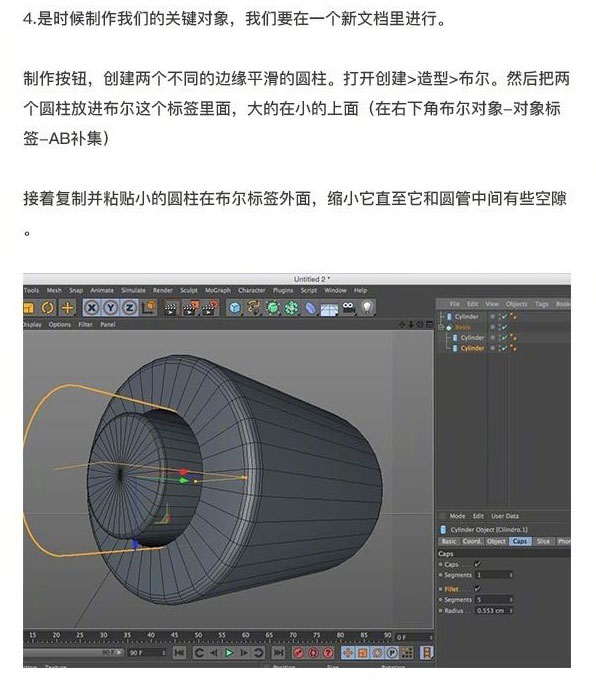Open Object Manager Objects menu
The height and width of the screenshot is (680, 596).
[517, 304]
